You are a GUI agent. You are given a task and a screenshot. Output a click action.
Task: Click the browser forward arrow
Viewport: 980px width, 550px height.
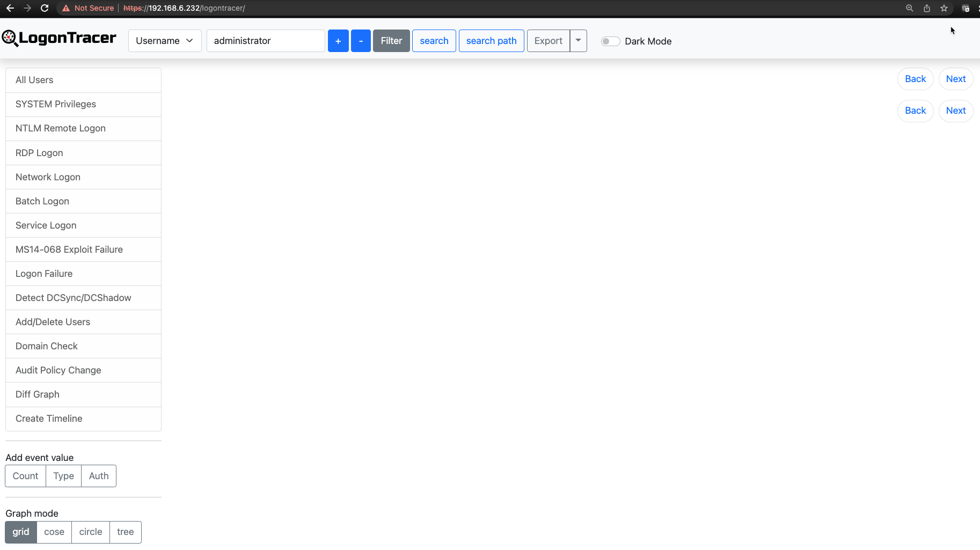(x=27, y=8)
